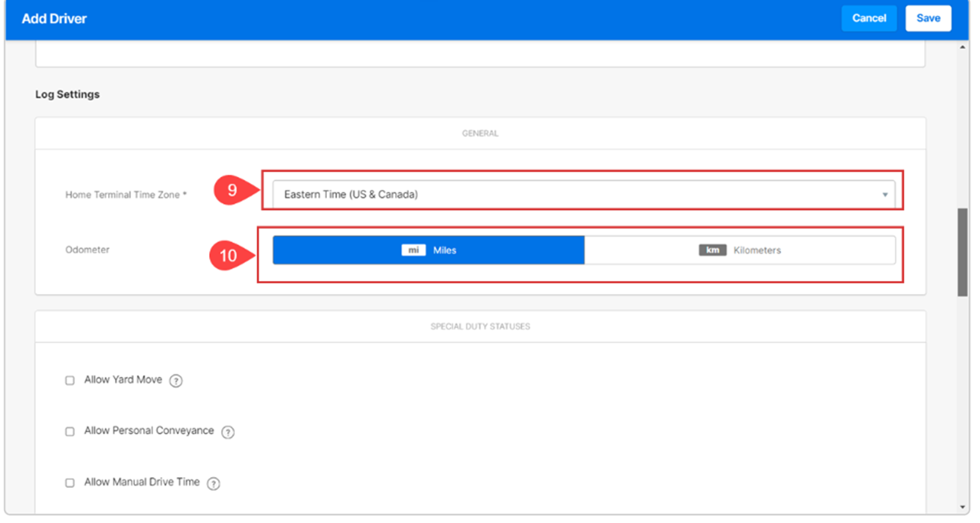Viewport: 980px width, 523px height.
Task: Open help icon beside Allow Personal Conveyance
Action: [227, 432]
